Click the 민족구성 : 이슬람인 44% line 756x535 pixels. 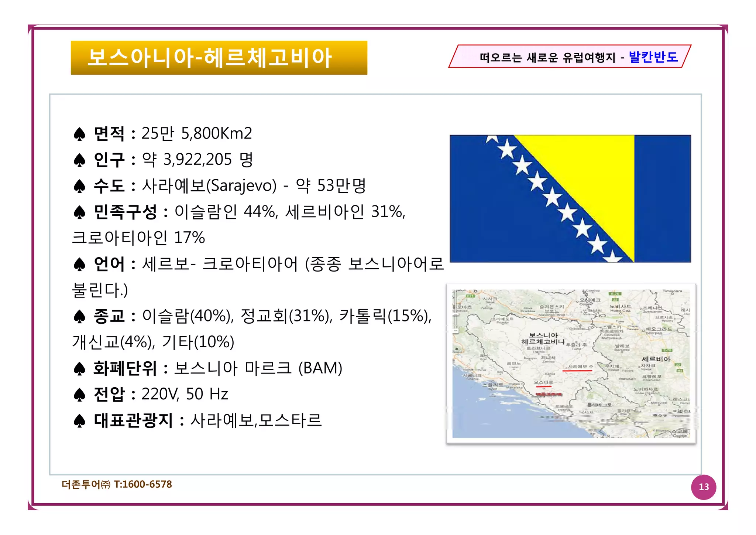coord(239,212)
